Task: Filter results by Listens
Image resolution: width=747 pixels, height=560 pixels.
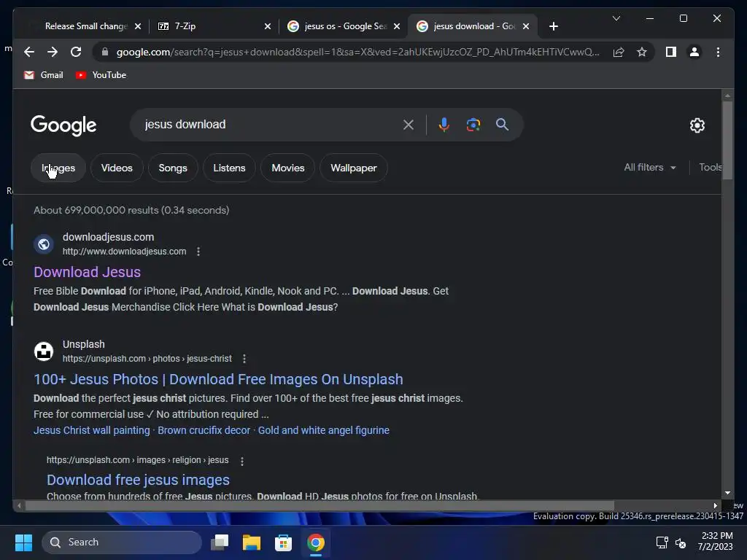Action: 229,168
